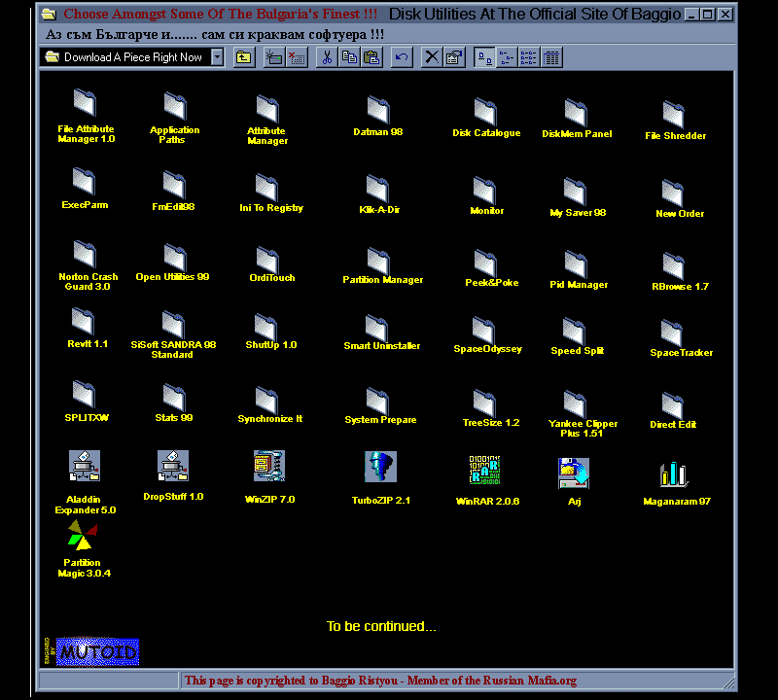This screenshot has width=778, height=700.
Task: Open the Stats 99 folder
Action: click(x=174, y=398)
